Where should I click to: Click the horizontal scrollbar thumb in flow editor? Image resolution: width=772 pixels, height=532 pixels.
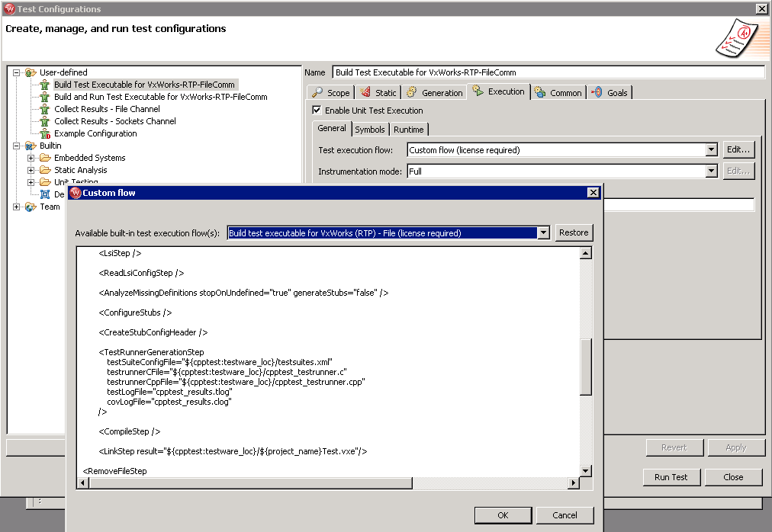coord(251,483)
